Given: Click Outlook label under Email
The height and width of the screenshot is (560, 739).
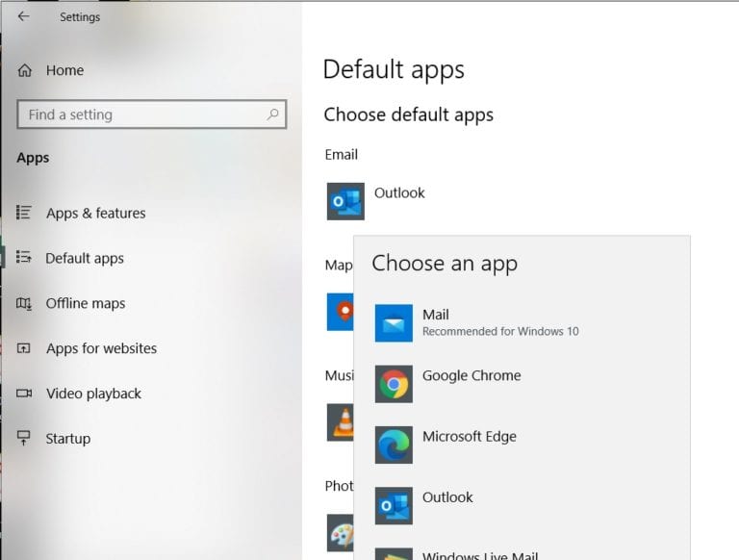Looking at the screenshot, I should 399,192.
